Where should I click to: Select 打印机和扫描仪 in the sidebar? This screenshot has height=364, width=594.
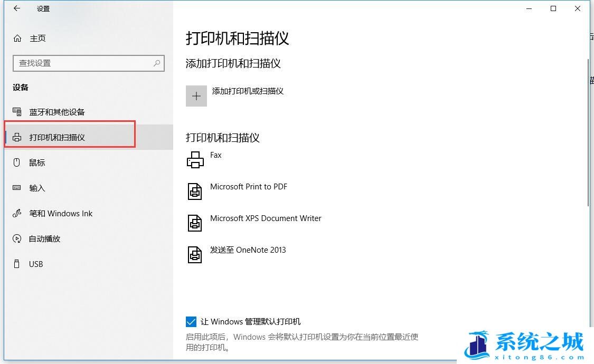point(89,137)
